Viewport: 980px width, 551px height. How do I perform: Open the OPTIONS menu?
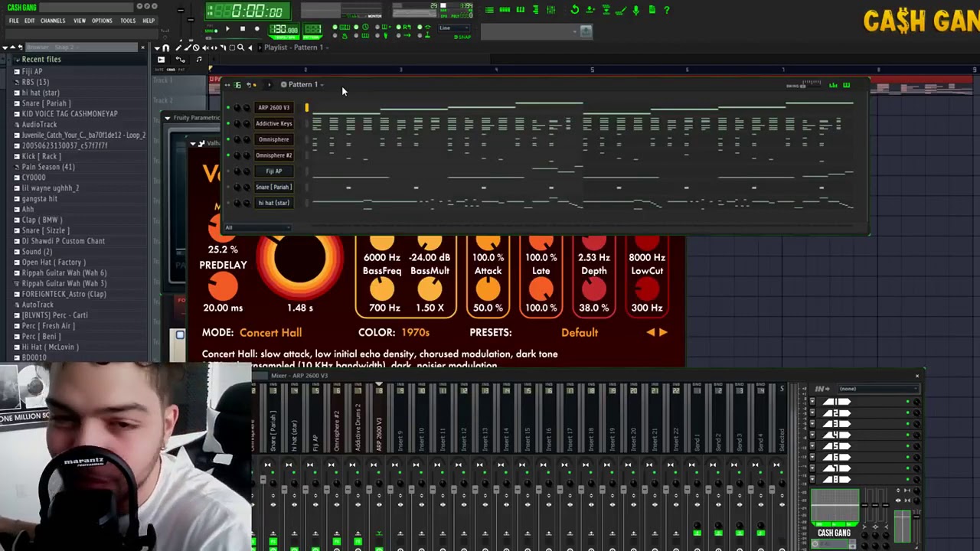pyautogui.click(x=102, y=21)
